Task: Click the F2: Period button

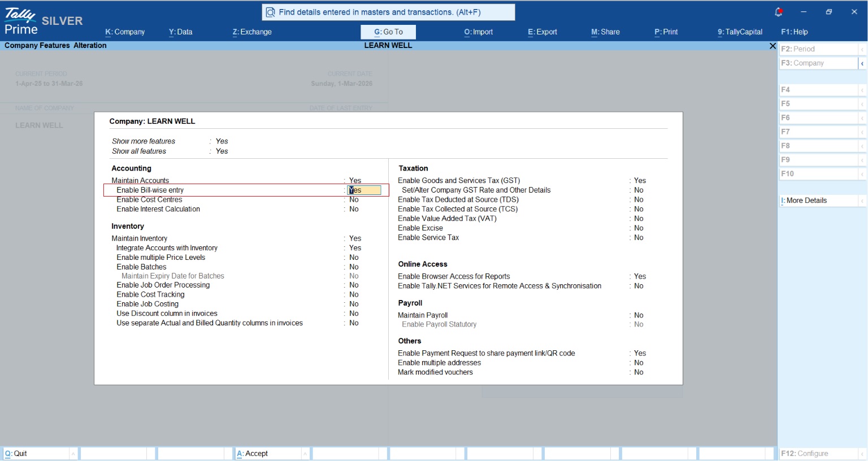Action: coord(818,49)
